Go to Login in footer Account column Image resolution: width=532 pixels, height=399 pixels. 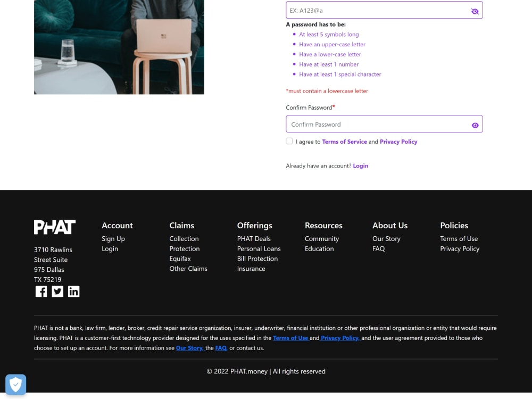[110, 248]
